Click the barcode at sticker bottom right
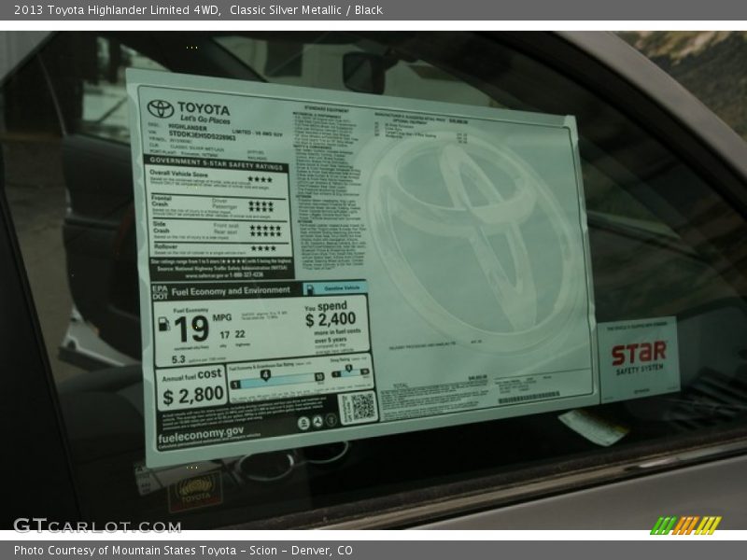 pyautogui.click(x=528, y=399)
